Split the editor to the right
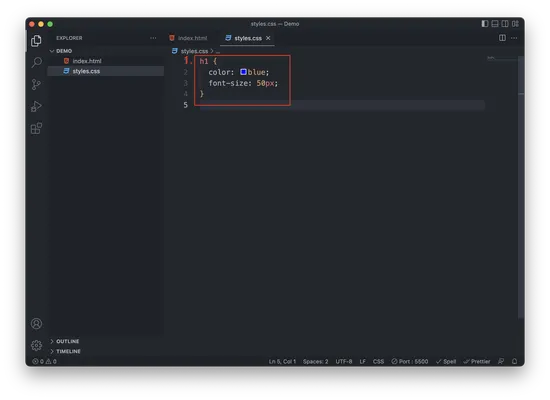550x400 pixels. [x=502, y=38]
